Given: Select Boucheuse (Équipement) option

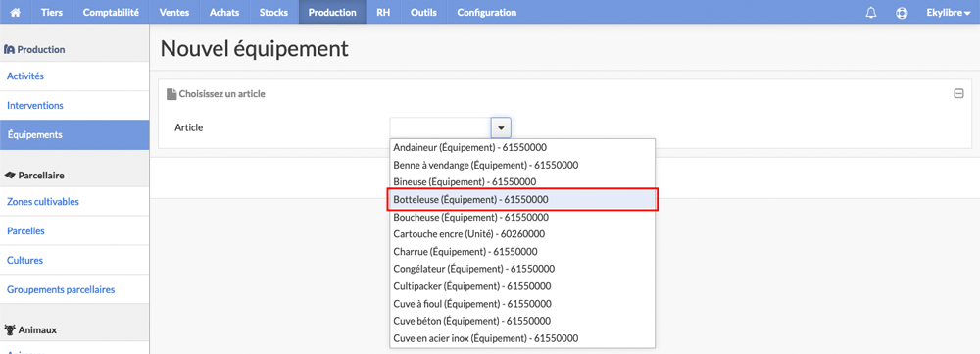Looking at the screenshot, I should [x=522, y=217].
